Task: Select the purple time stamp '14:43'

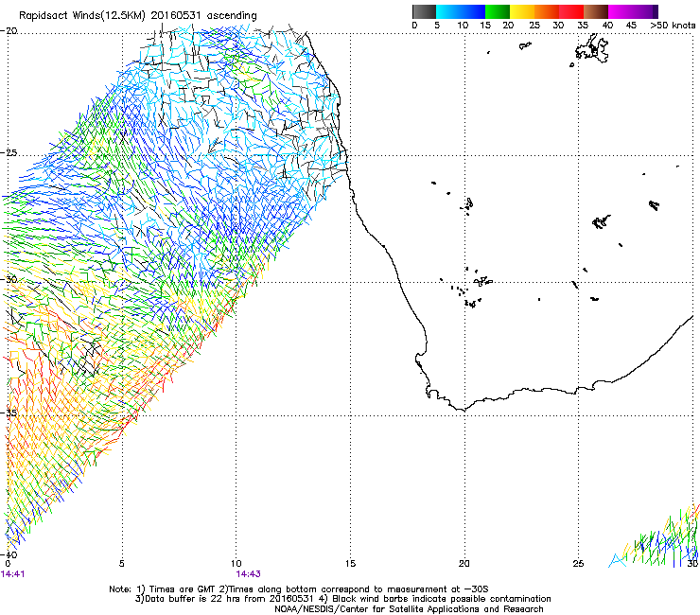Action: (x=249, y=574)
